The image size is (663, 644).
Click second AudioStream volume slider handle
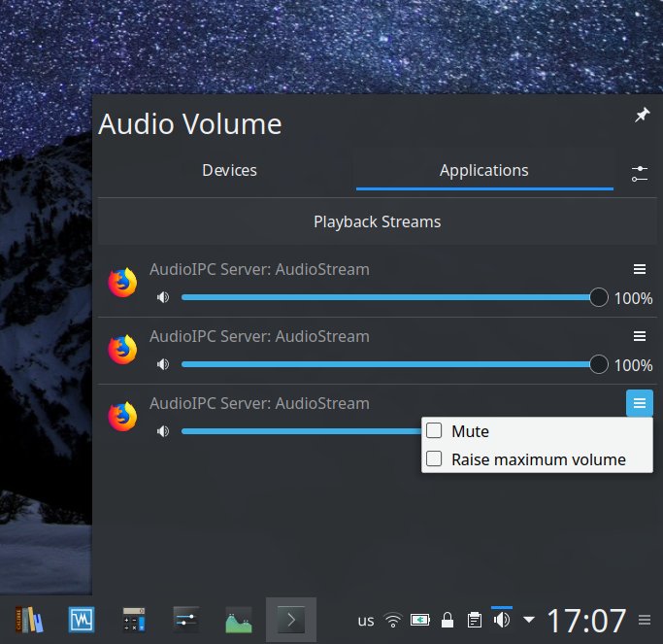coord(599,364)
